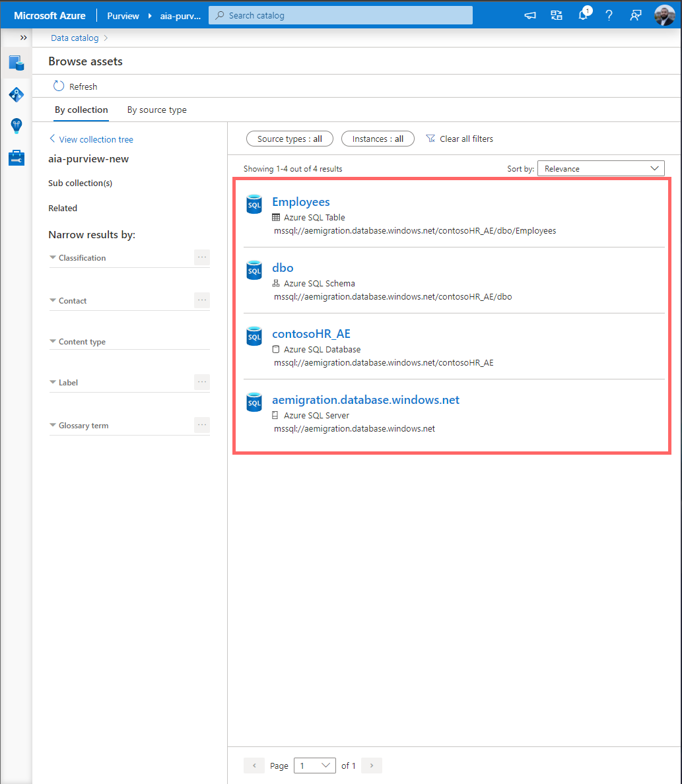The image size is (682, 784).
Task: Open the notifications bell icon
Action: 584,15
